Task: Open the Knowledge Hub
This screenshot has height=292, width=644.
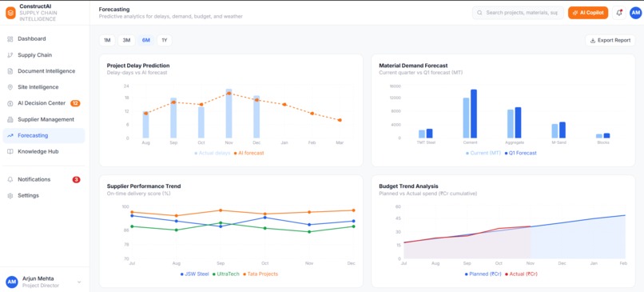Action: pos(43,152)
